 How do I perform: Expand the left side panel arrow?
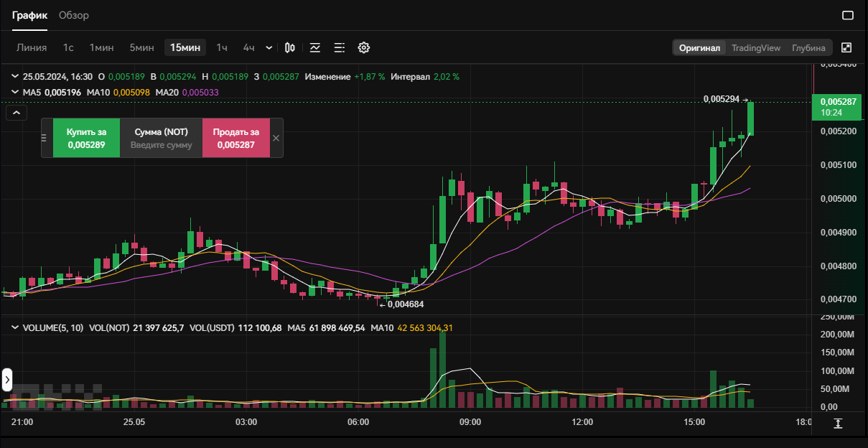click(x=7, y=378)
